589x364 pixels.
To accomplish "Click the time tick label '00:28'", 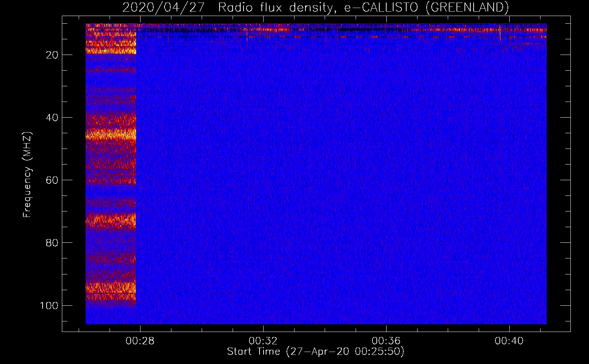I will click(140, 341).
